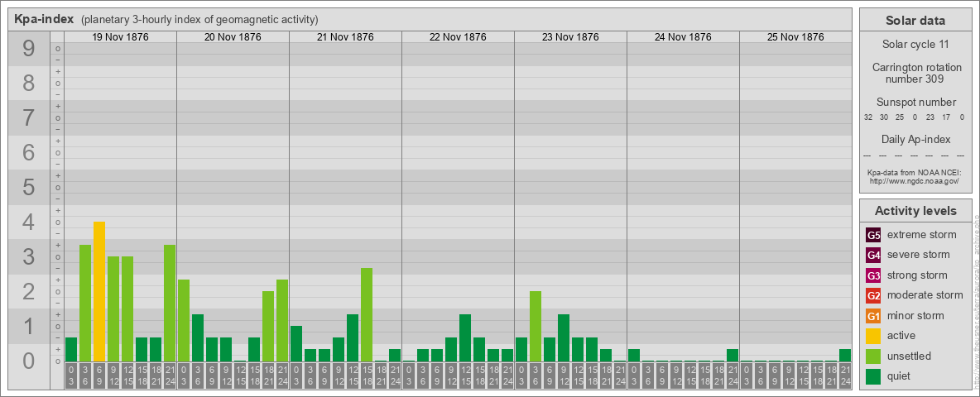Click the sunspot value 25
This screenshot has width=980, height=397.
pos(900,117)
